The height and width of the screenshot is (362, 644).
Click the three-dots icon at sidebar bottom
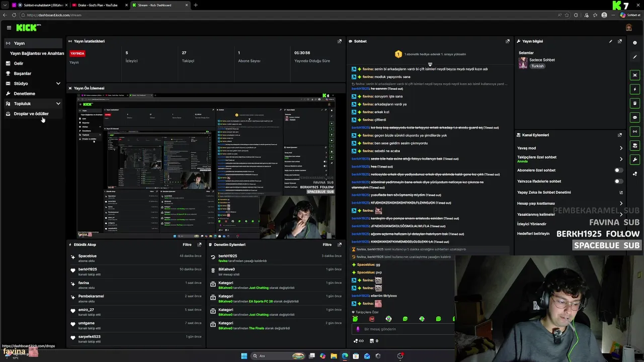click(x=635, y=174)
